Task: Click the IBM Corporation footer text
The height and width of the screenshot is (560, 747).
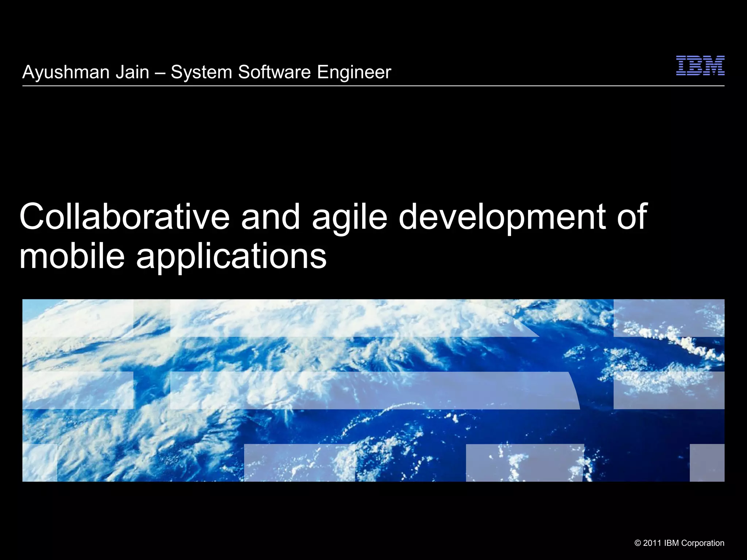Action: coord(694,543)
